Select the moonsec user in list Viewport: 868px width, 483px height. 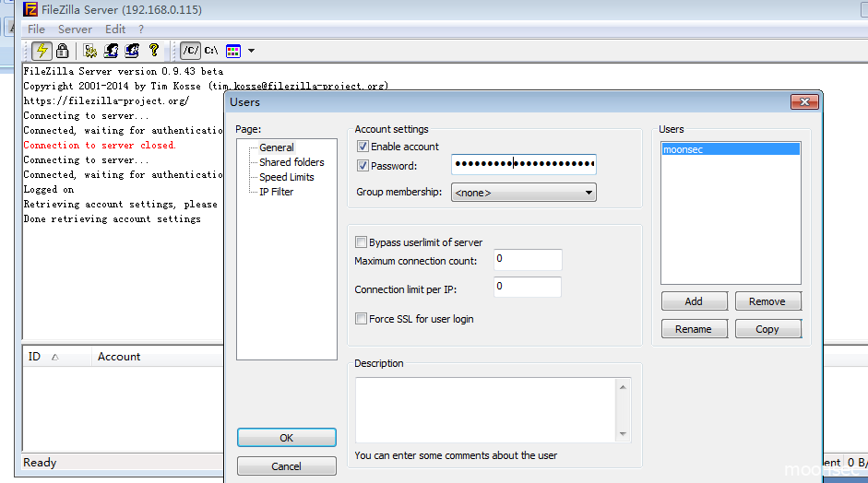(x=731, y=149)
